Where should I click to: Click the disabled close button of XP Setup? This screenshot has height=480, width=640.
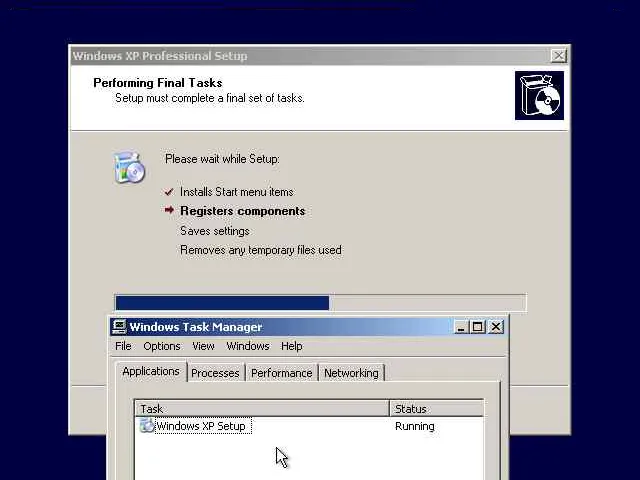point(558,56)
